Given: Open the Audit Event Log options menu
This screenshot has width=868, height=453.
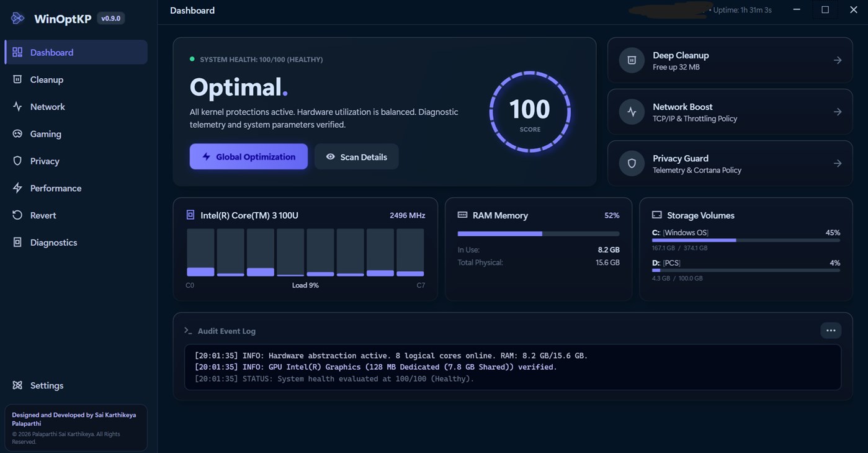Looking at the screenshot, I should tap(831, 331).
